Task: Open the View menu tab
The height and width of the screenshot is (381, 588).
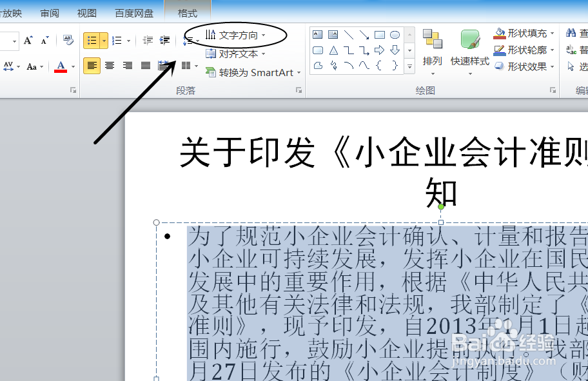Action: [86, 12]
